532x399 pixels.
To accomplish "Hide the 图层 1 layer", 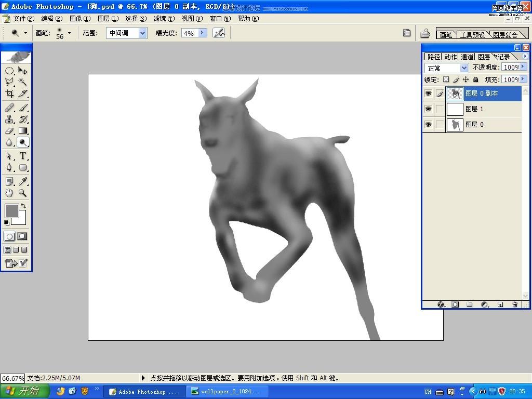I will pyautogui.click(x=428, y=109).
